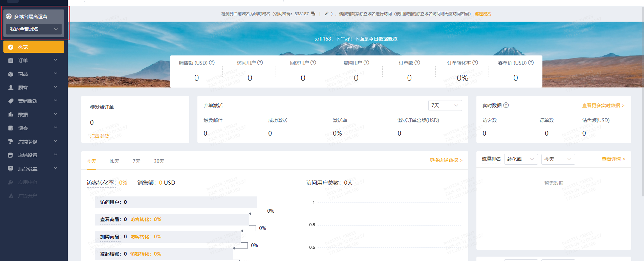Click the 店铺设置 store icon

coord(10,155)
